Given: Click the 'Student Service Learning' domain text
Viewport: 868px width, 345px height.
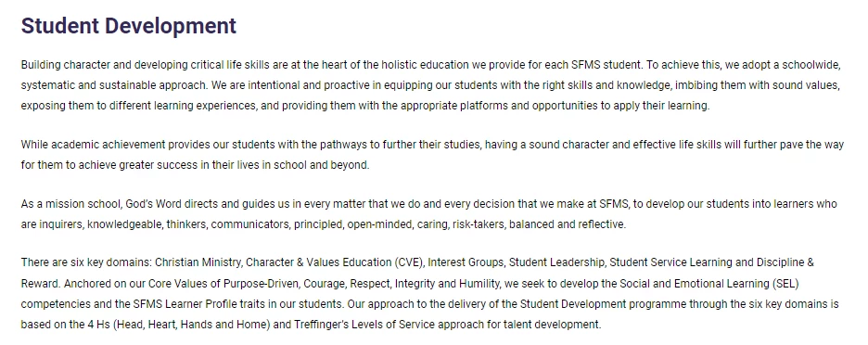Looking at the screenshot, I should tap(669, 262).
